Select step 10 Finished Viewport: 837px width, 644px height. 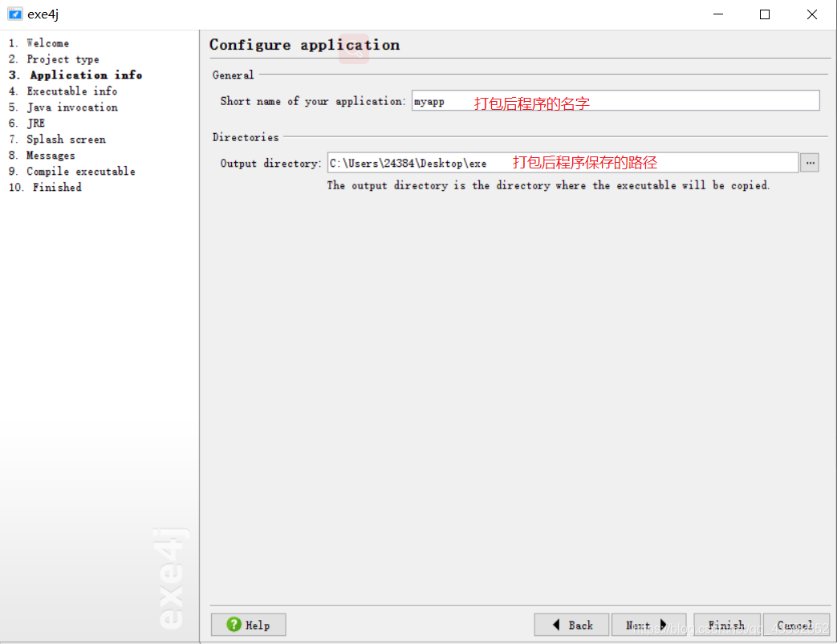[46, 188]
